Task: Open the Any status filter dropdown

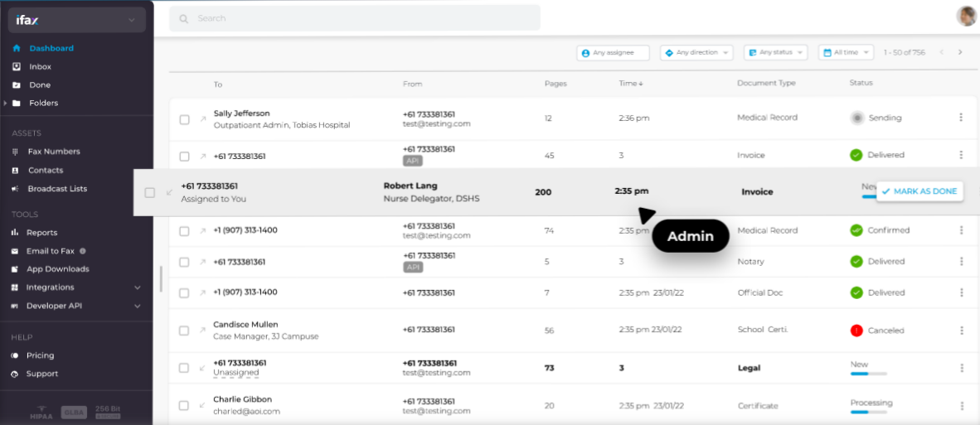Action: (776, 52)
